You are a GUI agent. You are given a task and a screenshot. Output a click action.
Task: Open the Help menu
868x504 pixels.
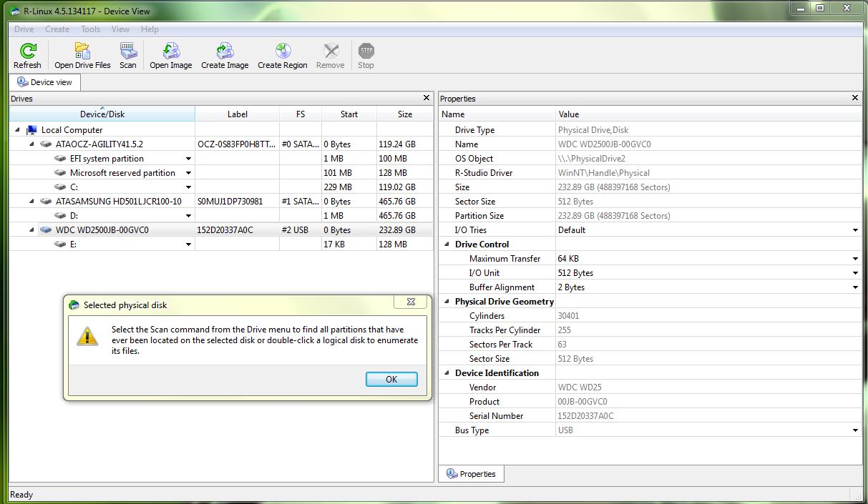(x=150, y=29)
